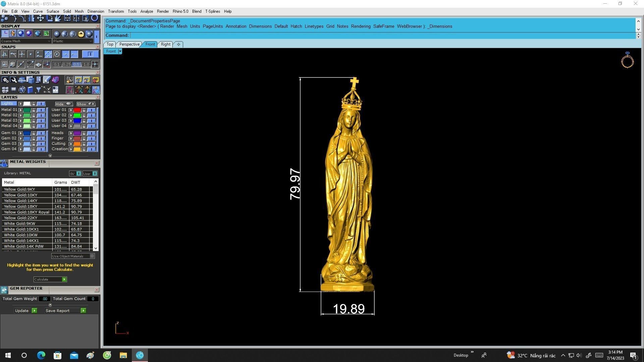Click the green four-viewport layout icon in Display
This screenshot has height=362, width=644.
(46, 33)
